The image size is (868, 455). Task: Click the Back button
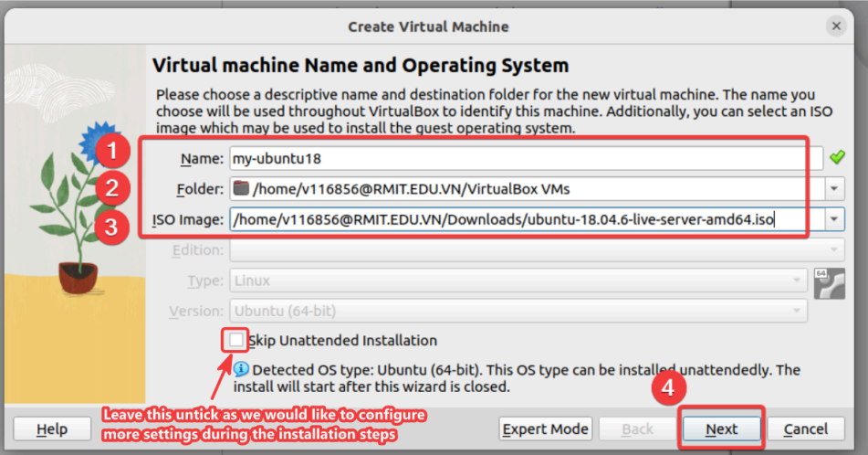[x=638, y=429]
